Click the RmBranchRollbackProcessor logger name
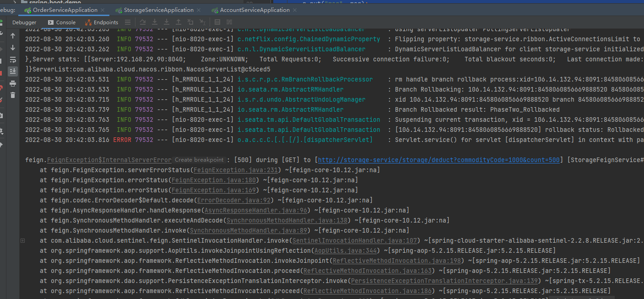 tap(305, 79)
